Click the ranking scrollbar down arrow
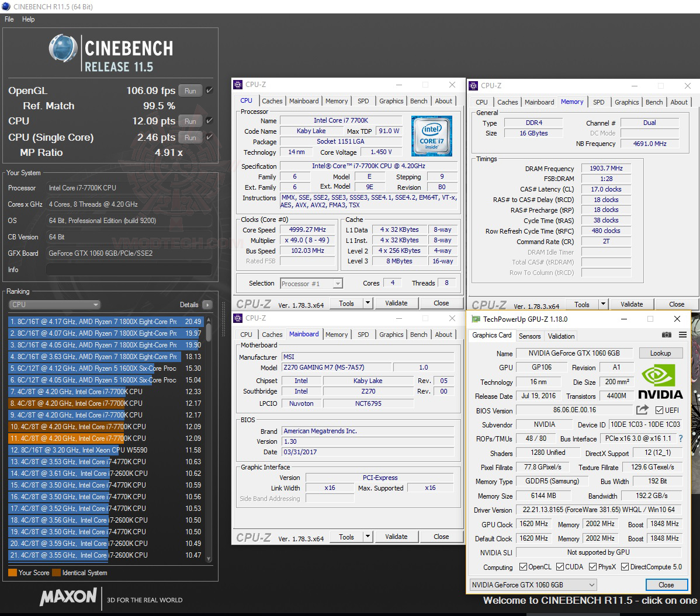This screenshot has height=616, width=700. [x=209, y=558]
